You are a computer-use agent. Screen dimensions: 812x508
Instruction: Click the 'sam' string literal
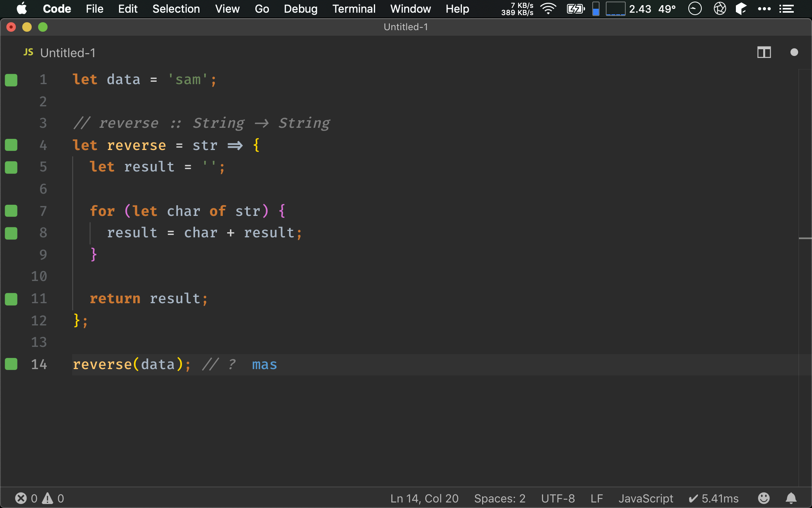(x=188, y=79)
